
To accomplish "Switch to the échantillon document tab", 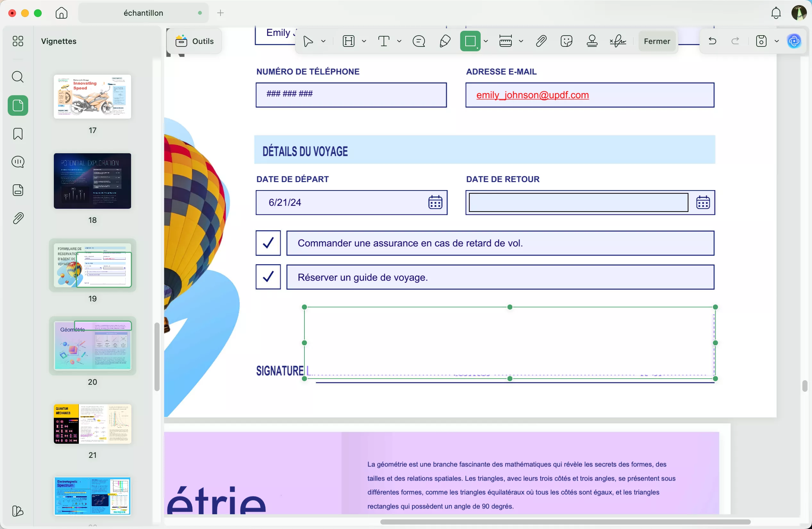I will tap(143, 13).
